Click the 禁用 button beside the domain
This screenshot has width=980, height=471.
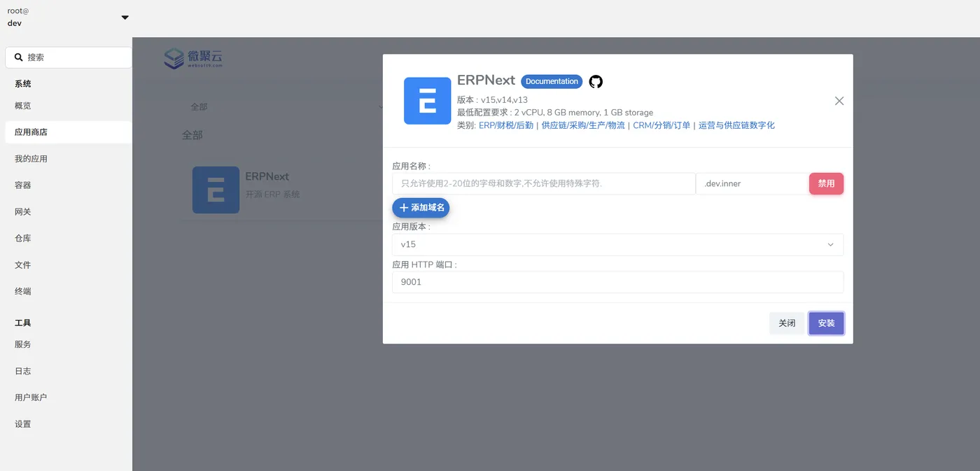pos(826,183)
